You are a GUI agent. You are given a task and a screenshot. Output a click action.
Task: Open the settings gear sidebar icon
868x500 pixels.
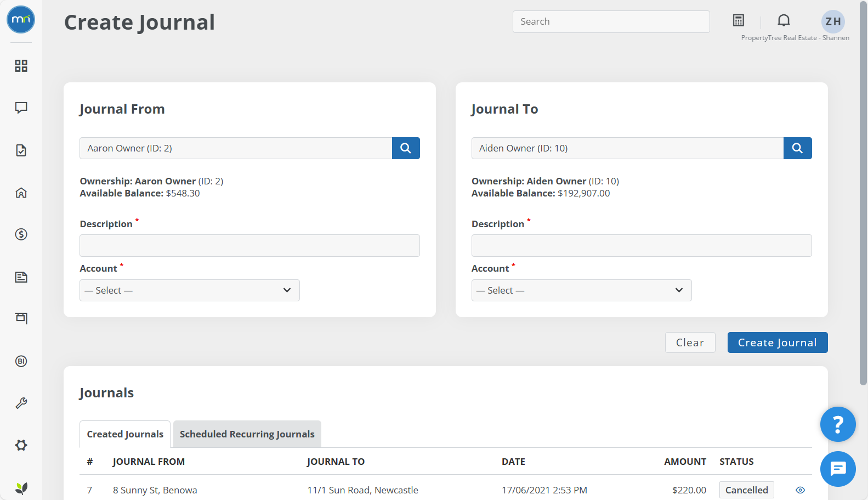point(21,445)
